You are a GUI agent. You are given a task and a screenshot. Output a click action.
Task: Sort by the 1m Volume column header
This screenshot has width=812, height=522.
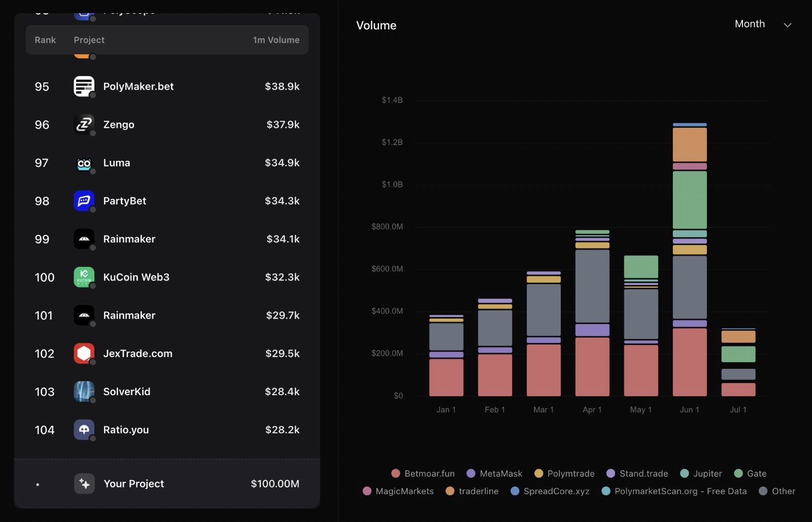276,40
